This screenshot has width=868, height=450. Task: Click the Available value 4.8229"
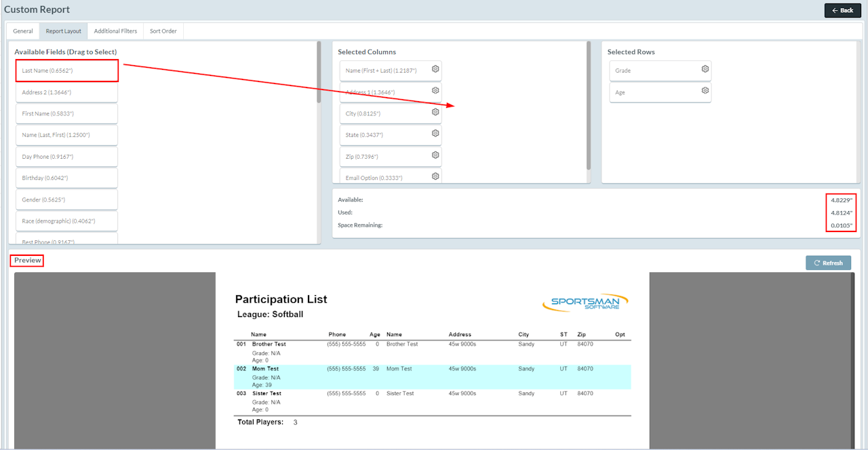coord(842,200)
